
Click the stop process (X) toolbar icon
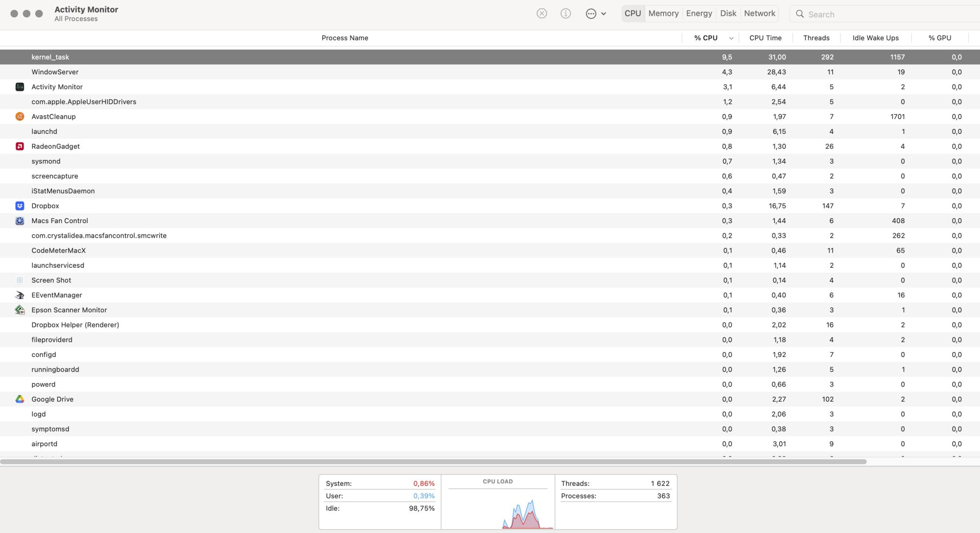coord(541,14)
